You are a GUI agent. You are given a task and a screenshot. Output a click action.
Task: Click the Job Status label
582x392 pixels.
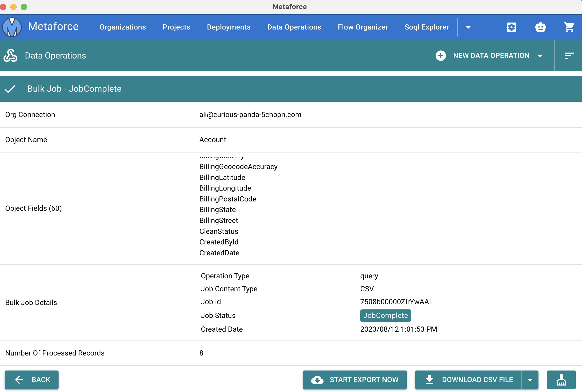tap(218, 316)
